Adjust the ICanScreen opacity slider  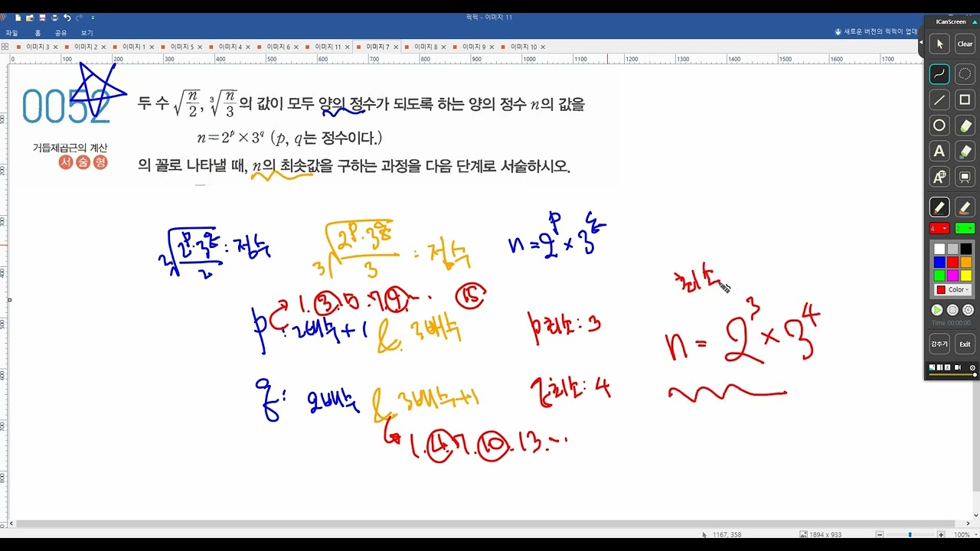[x=952, y=375]
